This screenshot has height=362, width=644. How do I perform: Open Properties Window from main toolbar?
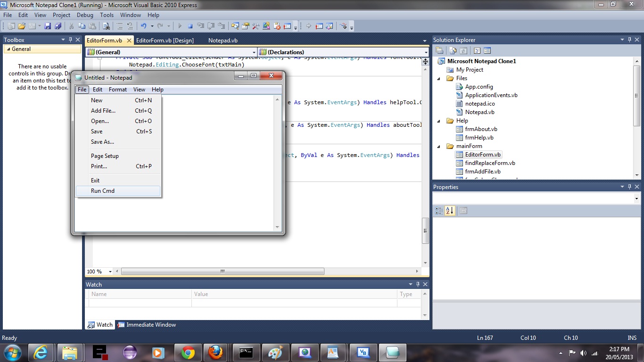[x=245, y=26]
